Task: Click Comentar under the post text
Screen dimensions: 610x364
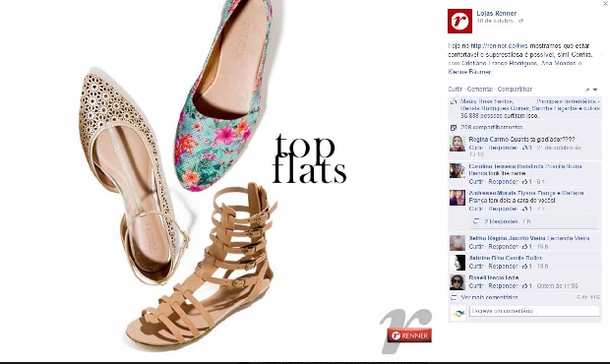Action: pos(480,90)
